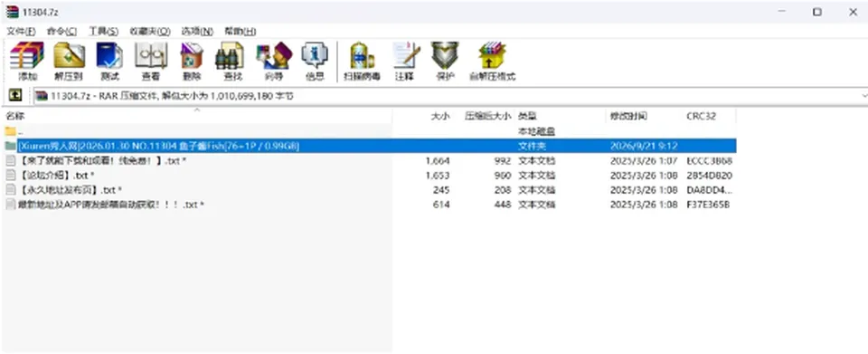Click the 文件夹 type cell
868x354 pixels.
tap(532, 146)
